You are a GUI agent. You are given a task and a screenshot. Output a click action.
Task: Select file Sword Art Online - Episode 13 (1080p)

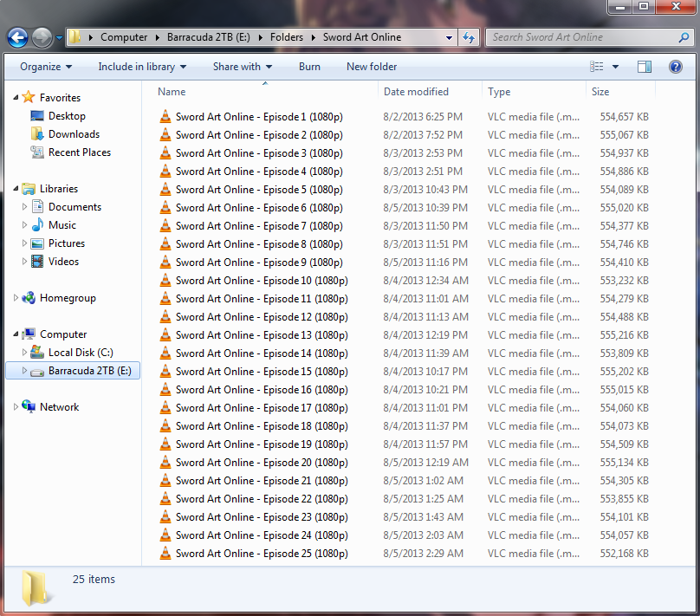click(262, 335)
